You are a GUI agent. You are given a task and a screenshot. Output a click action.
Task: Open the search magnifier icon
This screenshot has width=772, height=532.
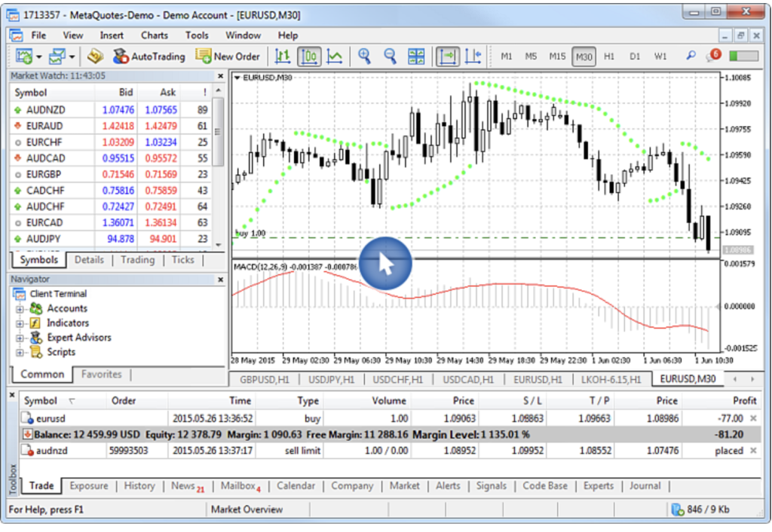[x=691, y=57]
